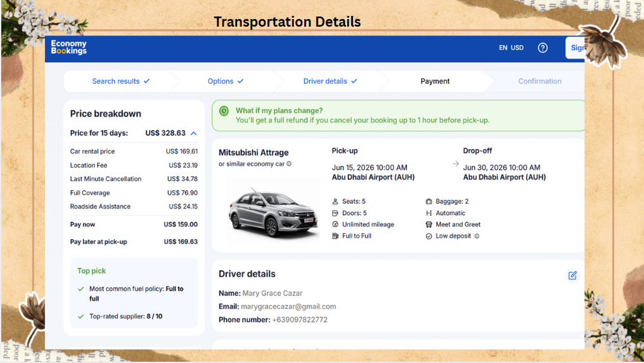This screenshot has width=644, height=363.
Task: Click the Unlimited mileage icon
Action: pos(335,225)
